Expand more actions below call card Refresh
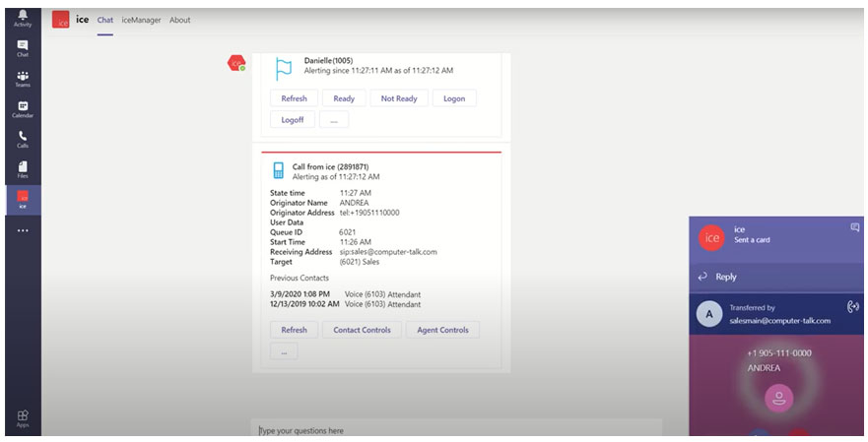This screenshot has height=442, width=868. pos(284,351)
